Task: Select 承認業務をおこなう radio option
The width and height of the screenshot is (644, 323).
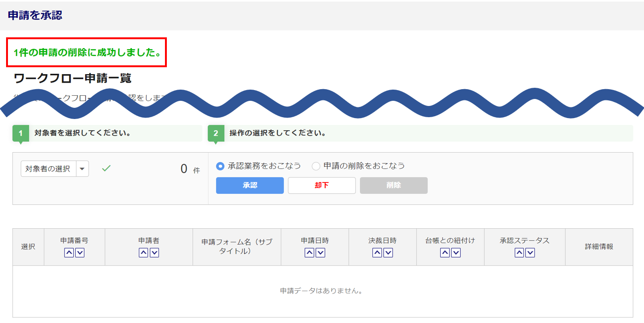Action: pyautogui.click(x=221, y=166)
